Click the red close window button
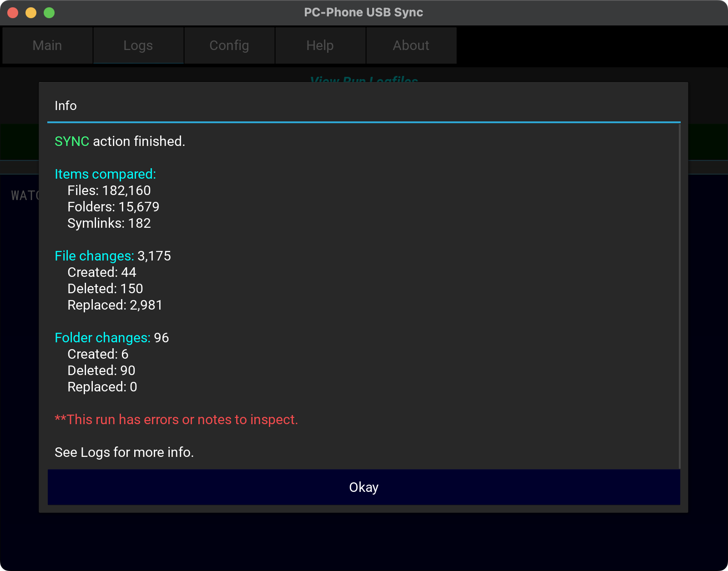This screenshot has width=728, height=571. 13,13
